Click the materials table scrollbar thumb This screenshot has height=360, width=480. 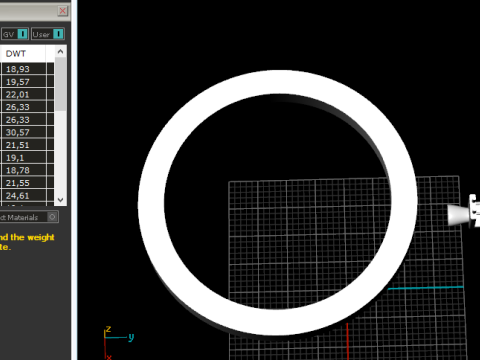tap(60, 84)
